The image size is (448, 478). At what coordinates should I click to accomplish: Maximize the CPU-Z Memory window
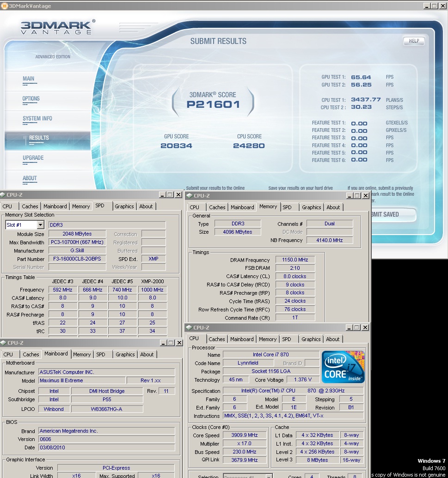(357, 195)
